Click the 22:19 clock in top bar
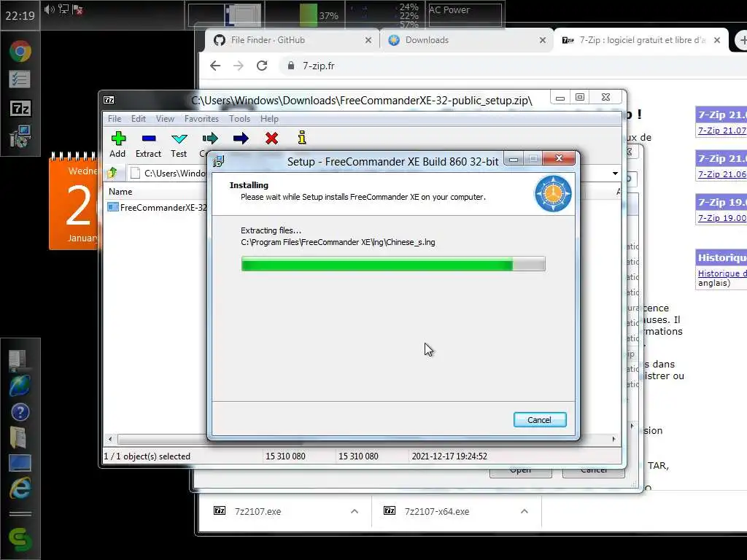Image resolution: width=747 pixels, height=560 pixels. (20, 15)
